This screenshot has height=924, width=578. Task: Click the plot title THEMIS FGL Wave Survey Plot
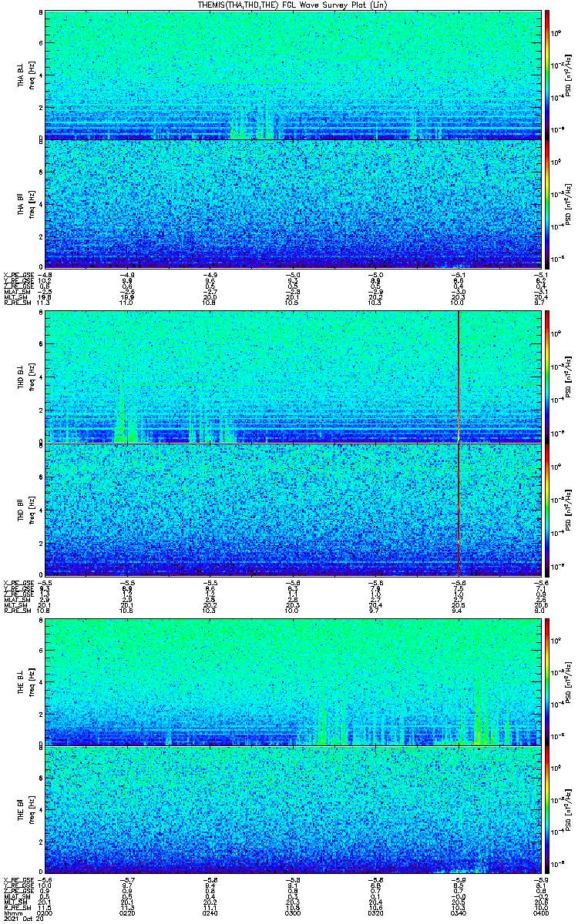coord(293,5)
